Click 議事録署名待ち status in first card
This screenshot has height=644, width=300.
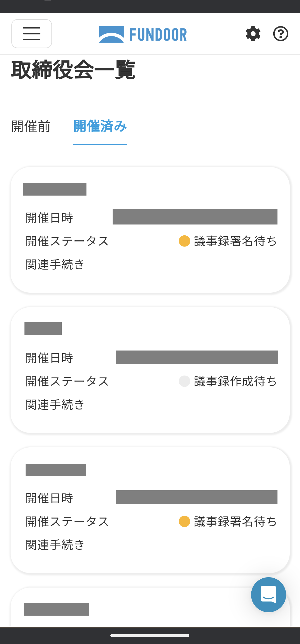pos(235,241)
